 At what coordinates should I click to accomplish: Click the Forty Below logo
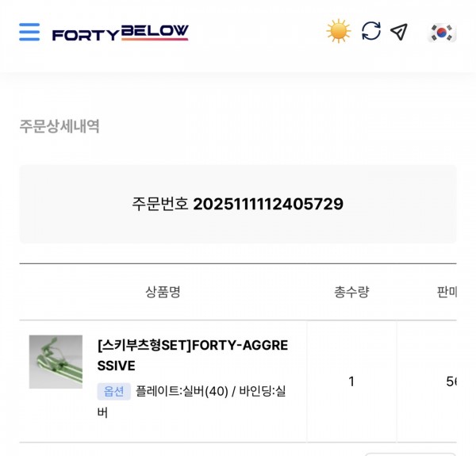tap(120, 33)
